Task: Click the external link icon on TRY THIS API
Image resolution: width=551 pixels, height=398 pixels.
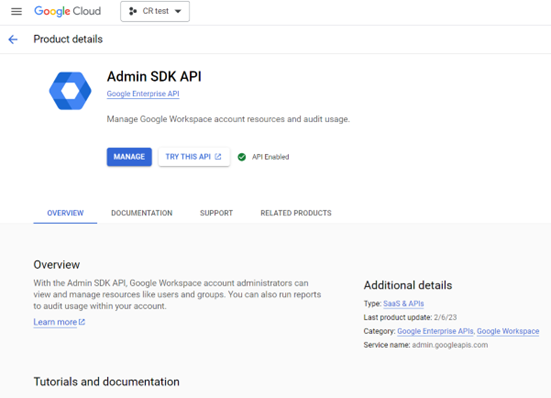Action: point(218,157)
